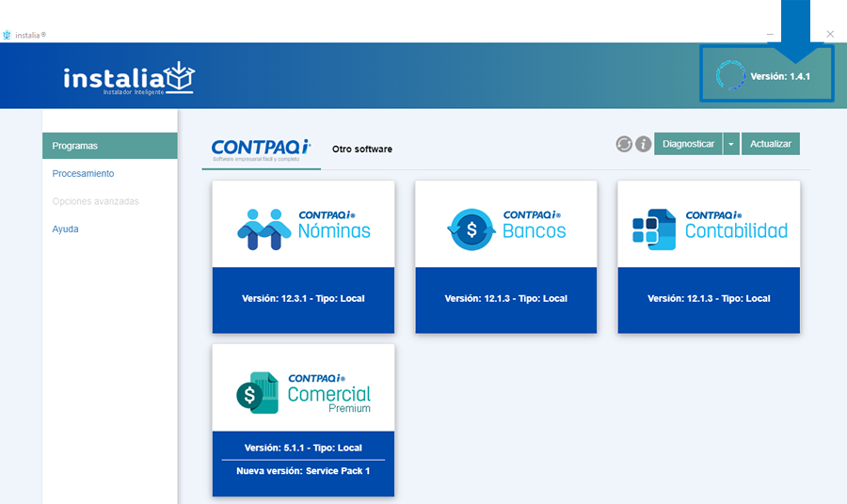Click the refresh circular arrows icon

[624, 144]
